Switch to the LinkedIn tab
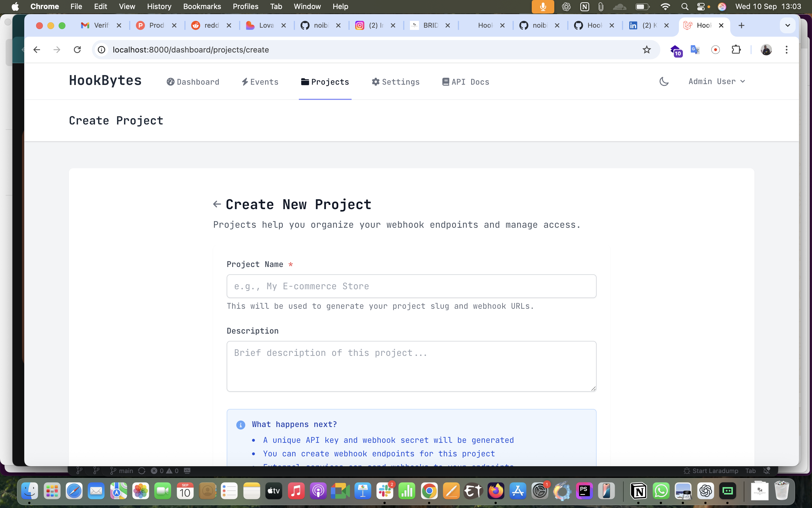 (649, 25)
